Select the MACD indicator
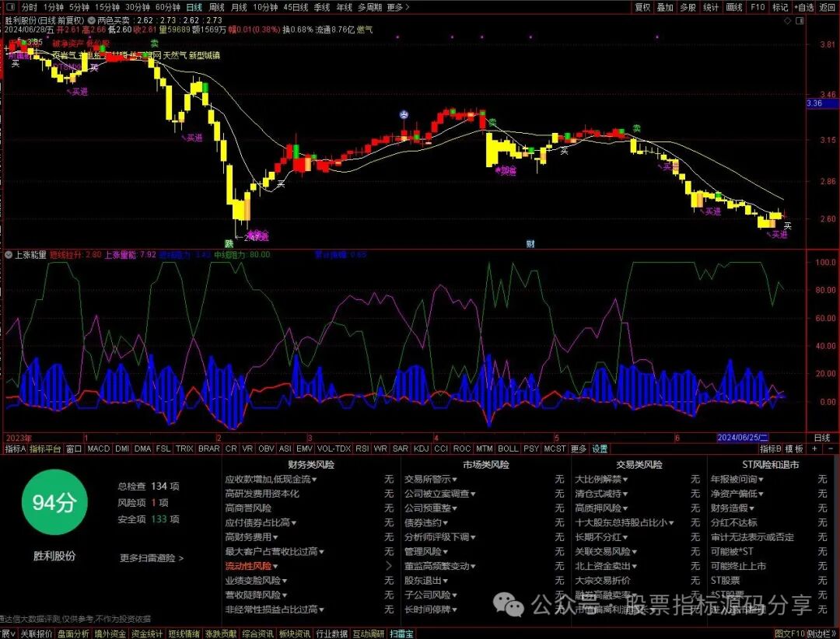This screenshot has width=840, height=639. (98, 449)
